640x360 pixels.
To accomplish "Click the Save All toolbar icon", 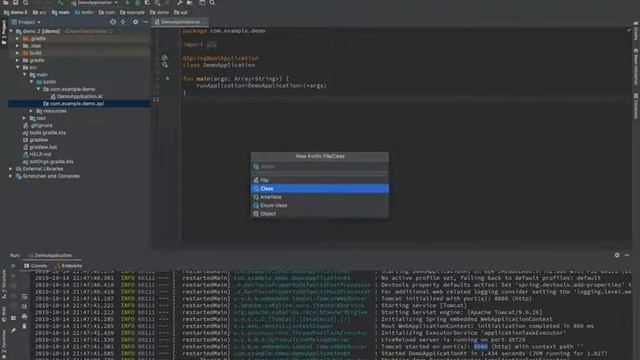I will [16, 2].
